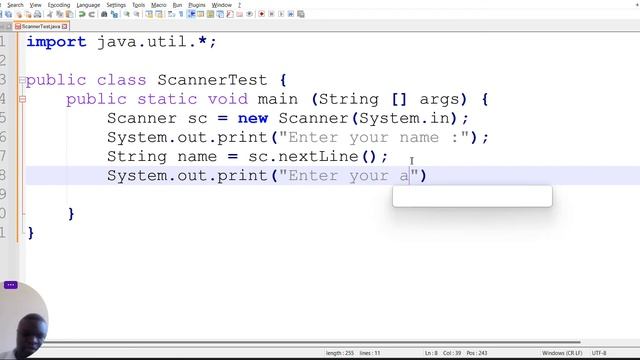Screen dimensions: 640x360
Task: Click the Close document toolbar icon
Action: point(19,14)
